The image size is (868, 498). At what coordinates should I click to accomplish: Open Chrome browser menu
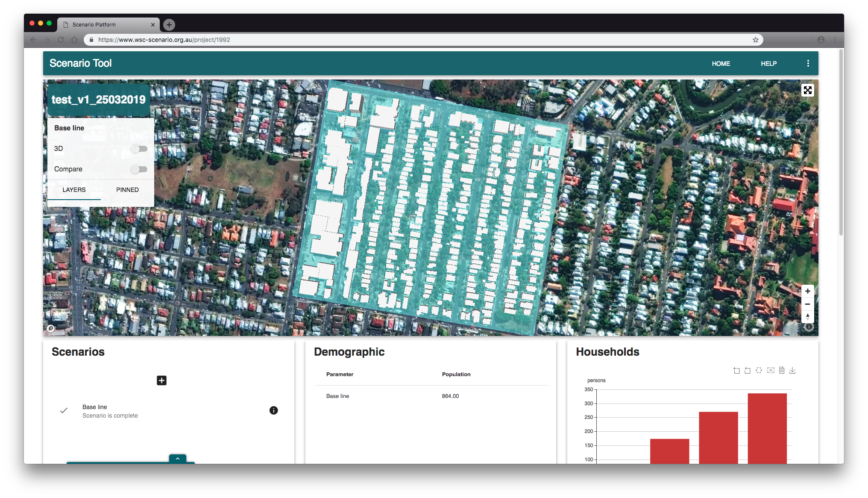coord(835,40)
